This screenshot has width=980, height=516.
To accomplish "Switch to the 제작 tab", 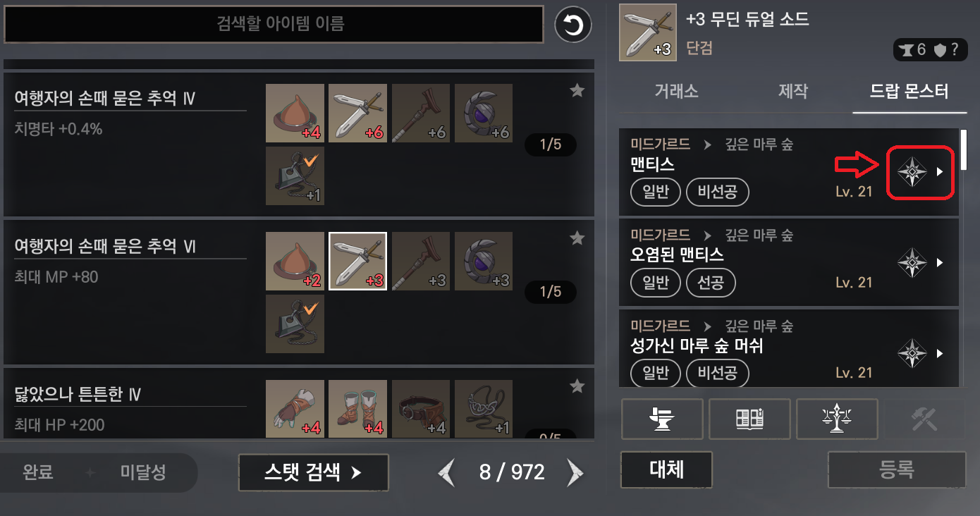I will 792,91.
